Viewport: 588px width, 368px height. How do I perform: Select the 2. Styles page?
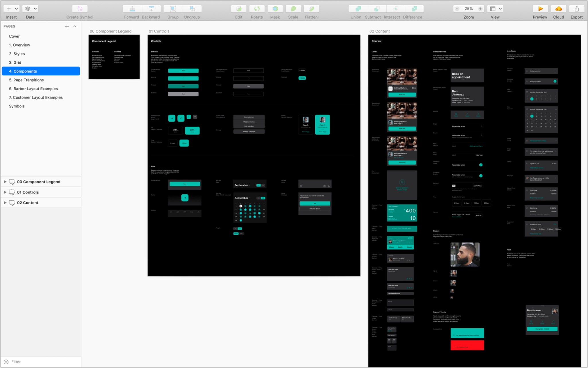pos(17,54)
